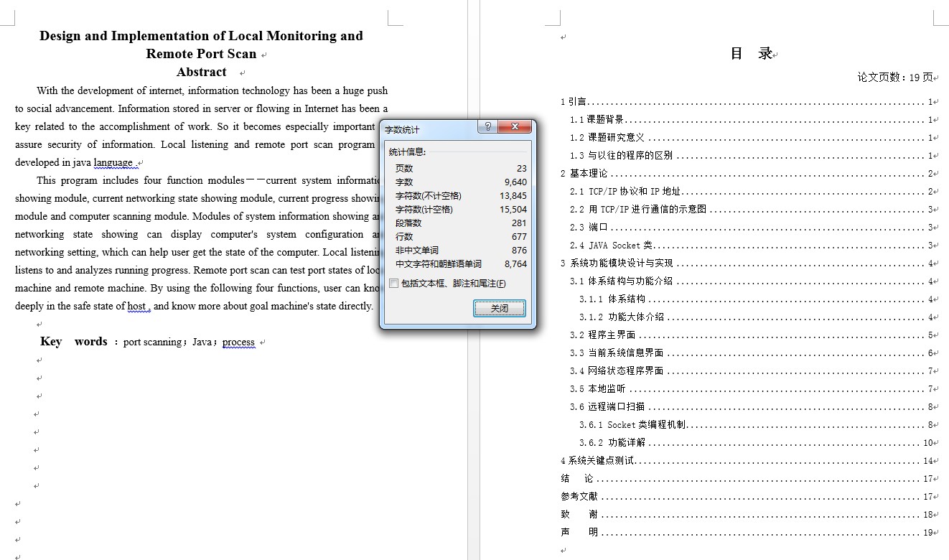Click TOC entry 3.1.1 体系结构
This screenshot has height=560, width=949.
(756, 299)
